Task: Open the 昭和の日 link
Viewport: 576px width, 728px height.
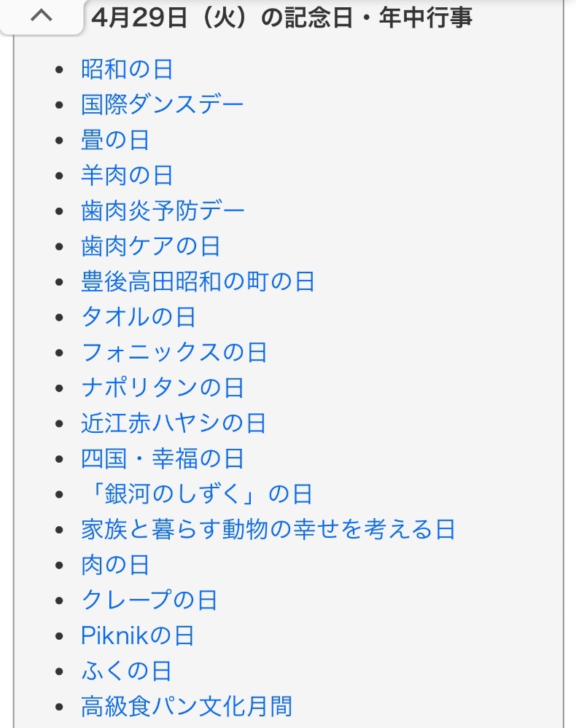Action: (x=127, y=69)
